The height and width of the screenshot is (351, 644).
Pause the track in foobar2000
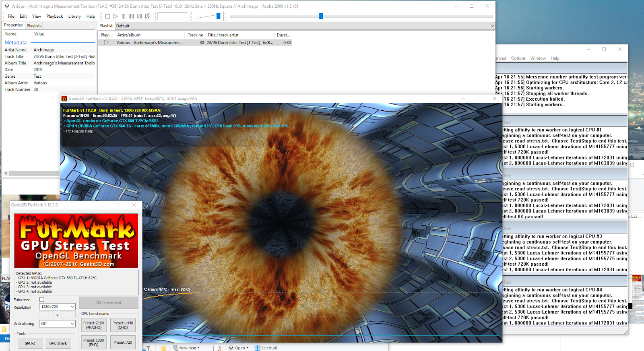(124, 17)
